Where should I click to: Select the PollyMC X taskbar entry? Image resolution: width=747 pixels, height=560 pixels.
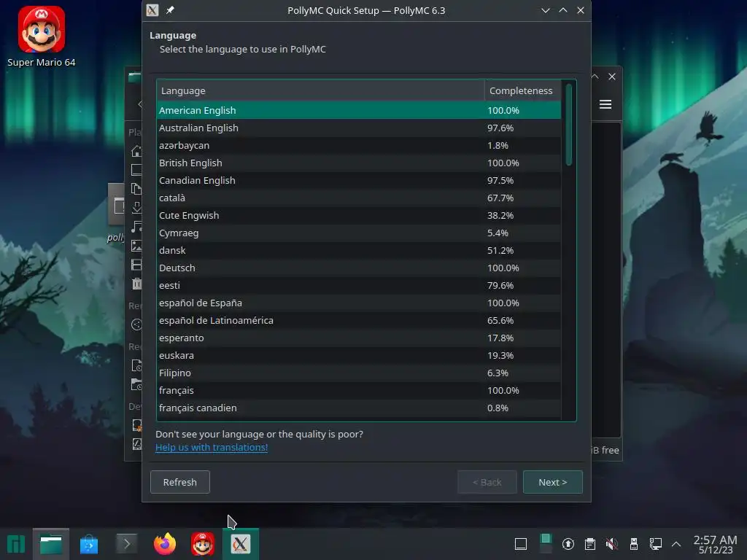(x=241, y=544)
